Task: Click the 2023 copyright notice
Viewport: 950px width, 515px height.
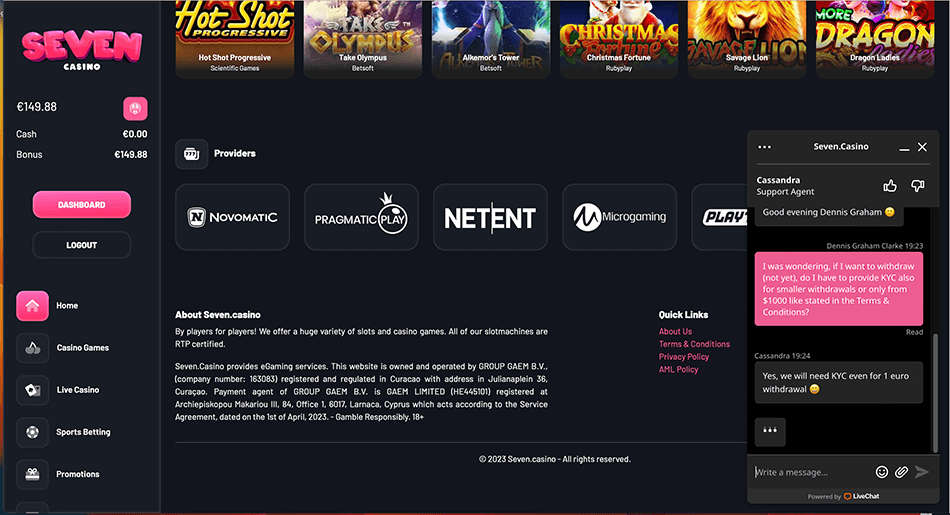Action: coord(554,459)
